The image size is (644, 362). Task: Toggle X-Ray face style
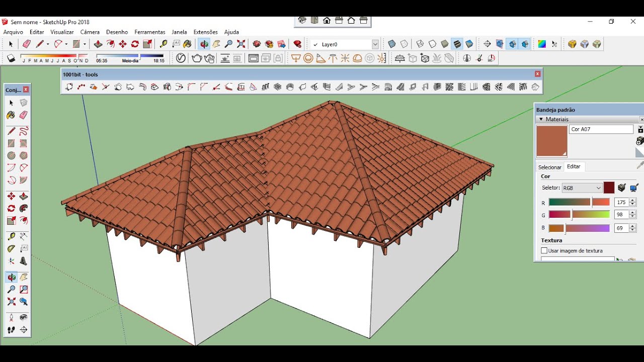tap(392, 44)
